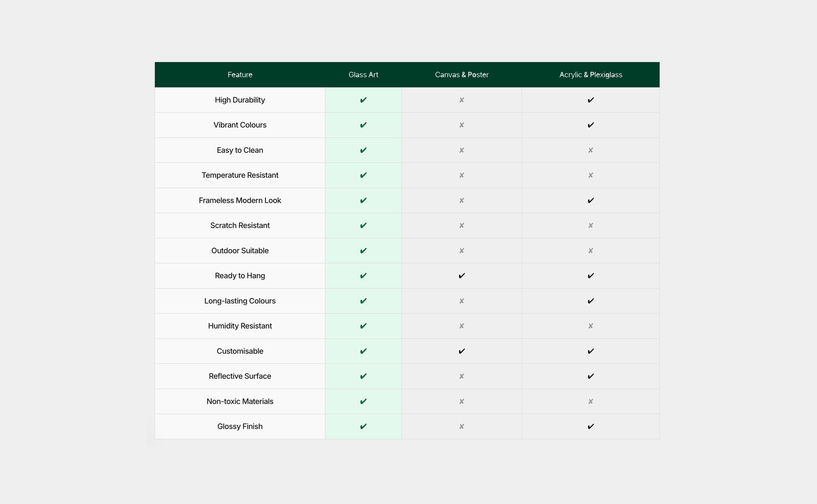Click the Canvas & Poster Reflective Surface cross
This screenshot has height=504, width=817.
(461, 376)
